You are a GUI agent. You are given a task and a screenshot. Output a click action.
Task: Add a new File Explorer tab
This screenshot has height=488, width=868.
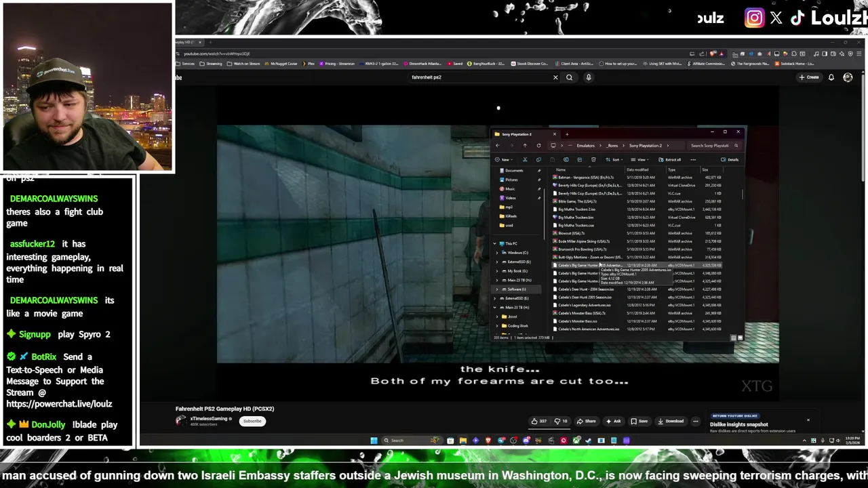[x=567, y=134]
